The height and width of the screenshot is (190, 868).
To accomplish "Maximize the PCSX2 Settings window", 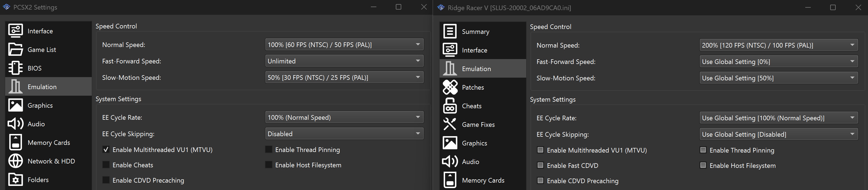I will (398, 7).
